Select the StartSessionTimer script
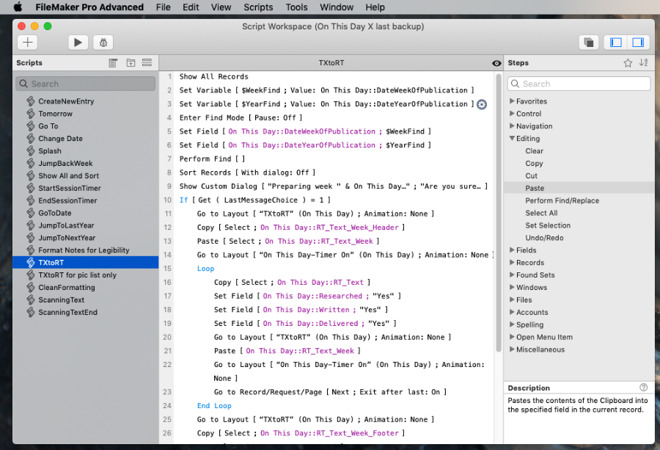660x450 pixels. pyautogui.click(x=69, y=188)
